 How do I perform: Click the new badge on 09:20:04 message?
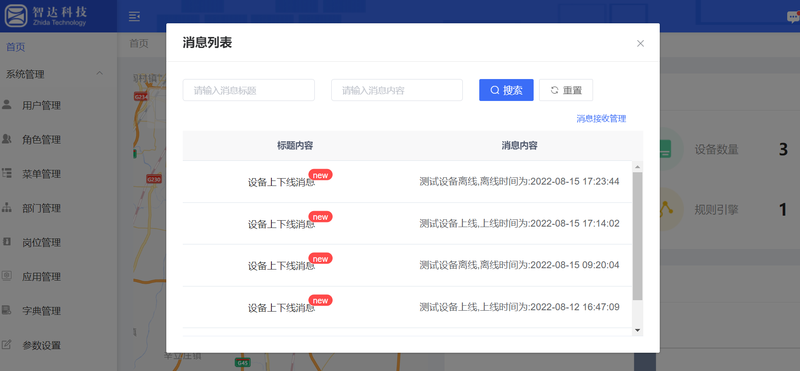pos(320,259)
